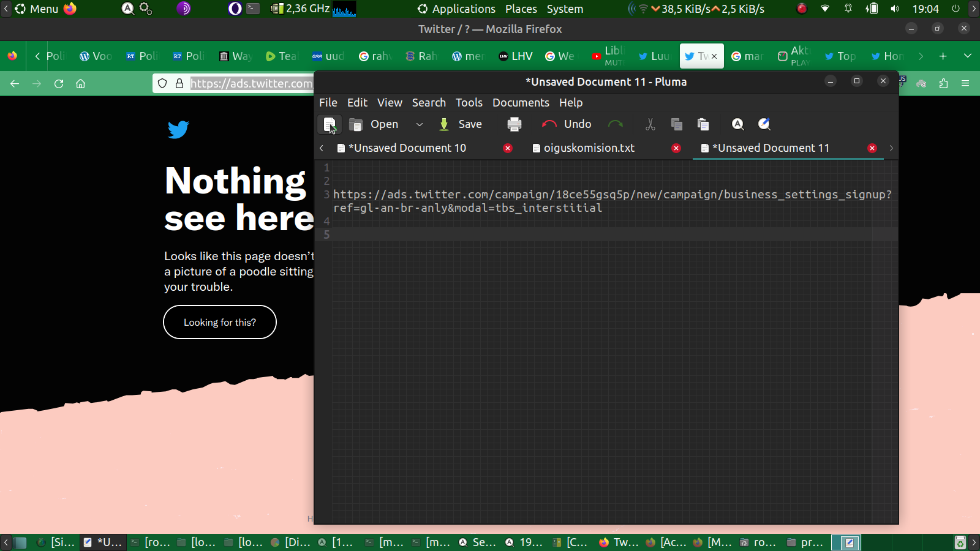980x551 pixels.
Task: Open a new Firefox tab
Action: (943, 56)
